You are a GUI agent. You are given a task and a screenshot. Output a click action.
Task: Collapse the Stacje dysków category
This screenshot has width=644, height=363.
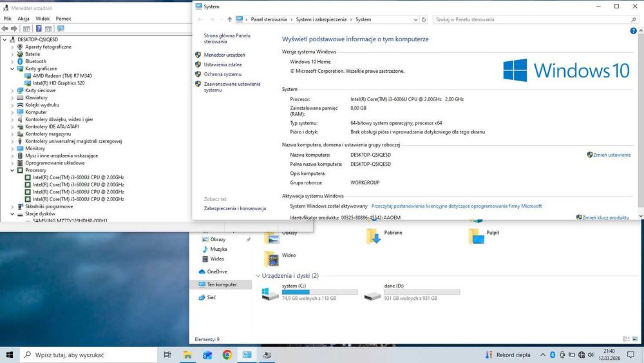[12, 214]
